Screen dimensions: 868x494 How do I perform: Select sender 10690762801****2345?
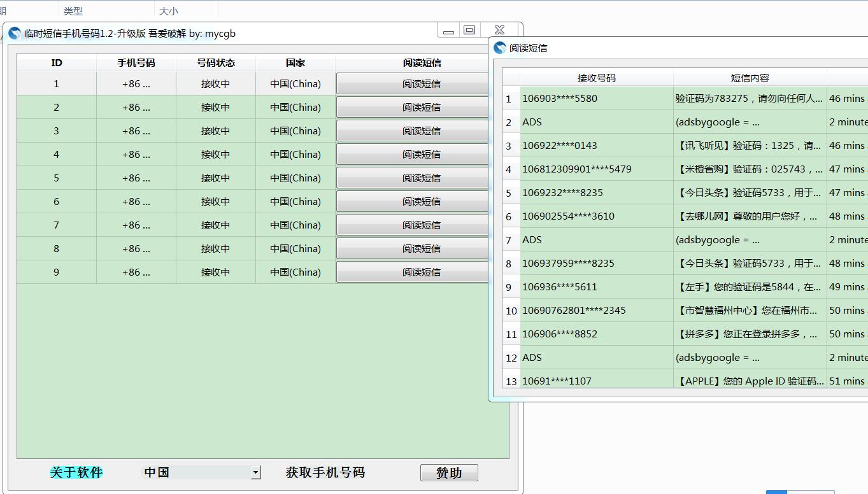(597, 311)
